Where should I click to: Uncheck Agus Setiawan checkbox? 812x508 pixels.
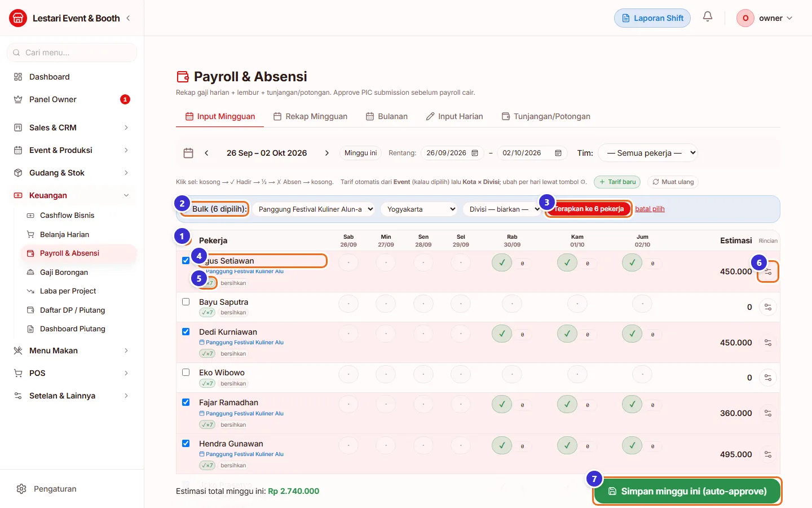click(x=186, y=261)
